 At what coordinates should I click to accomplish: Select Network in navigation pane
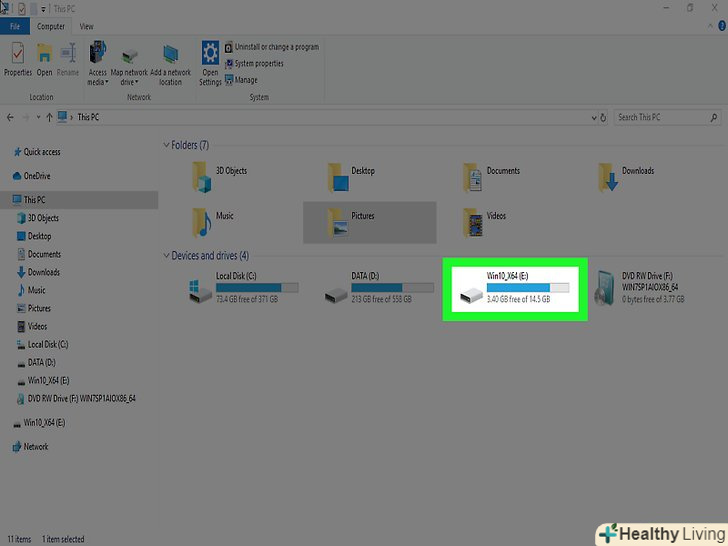pyautogui.click(x=30, y=447)
